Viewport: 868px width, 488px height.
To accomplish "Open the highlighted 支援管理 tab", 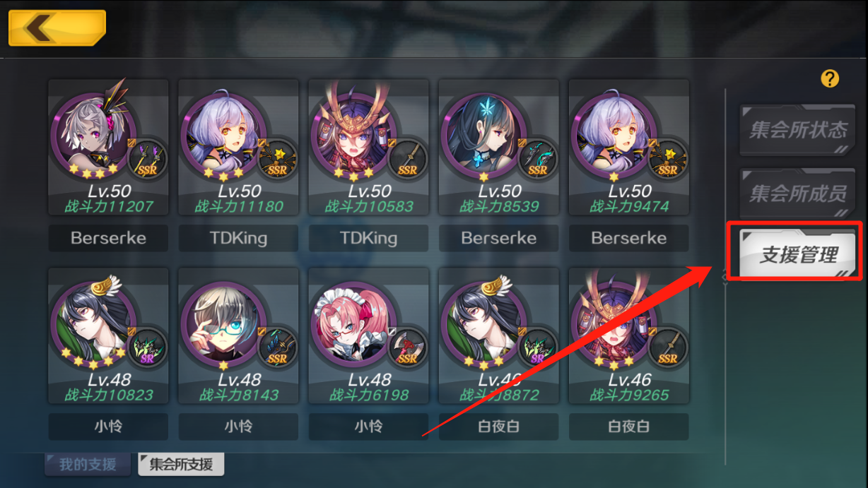I will (797, 253).
